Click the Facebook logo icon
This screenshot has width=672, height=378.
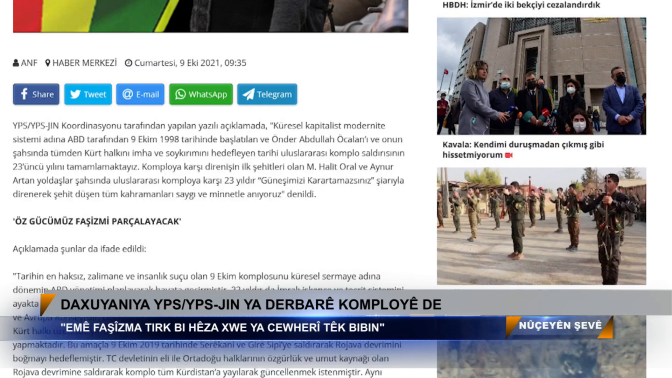click(24, 94)
